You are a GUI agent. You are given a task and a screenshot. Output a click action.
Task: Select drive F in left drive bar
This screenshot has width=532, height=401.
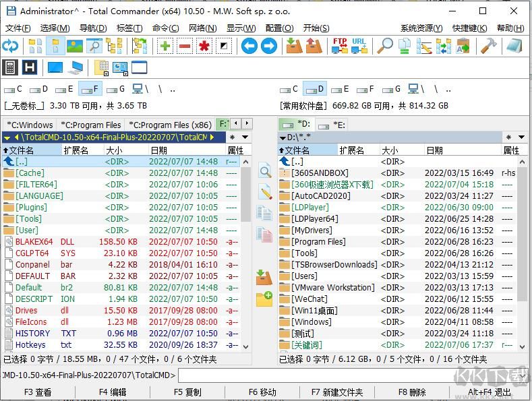pyautogui.click(x=90, y=89)
